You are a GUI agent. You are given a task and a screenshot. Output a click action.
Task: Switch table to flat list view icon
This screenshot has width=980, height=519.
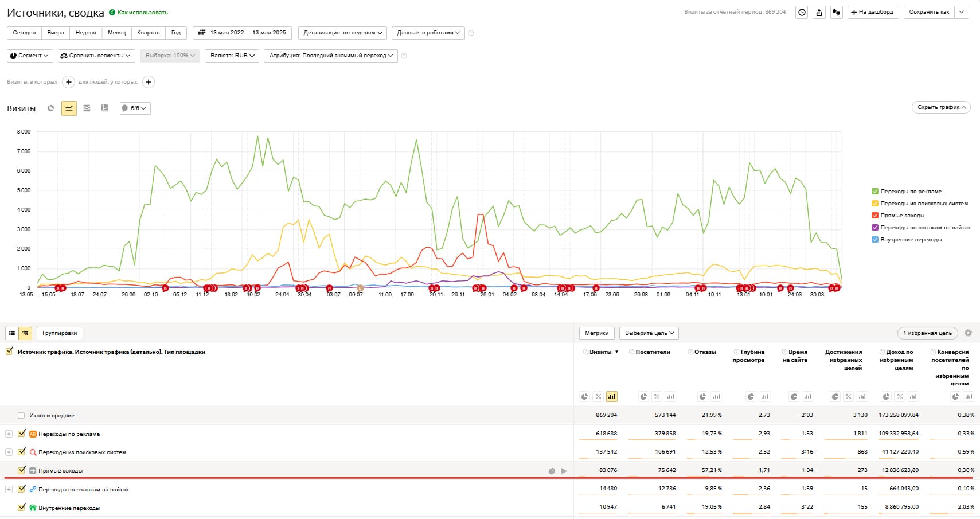pos(12,333)
